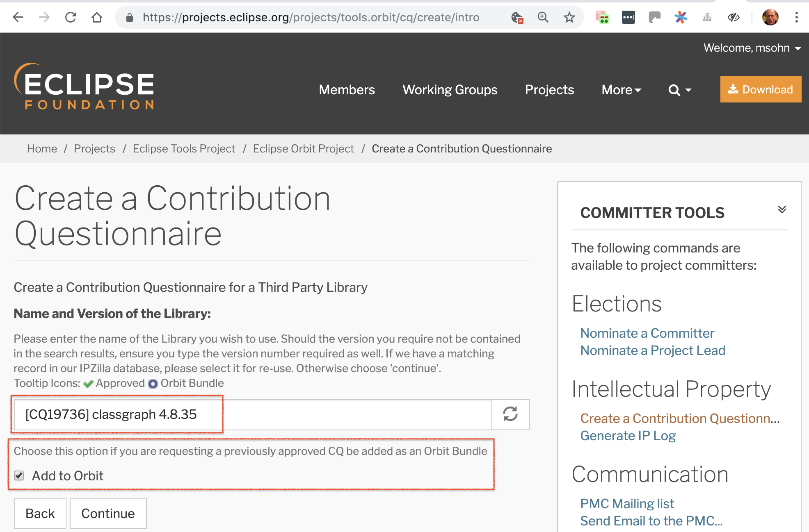This screenshot has width=809, height=532.
Task: Click the refresh icon beside library field
Action: [x=510, y=414]
